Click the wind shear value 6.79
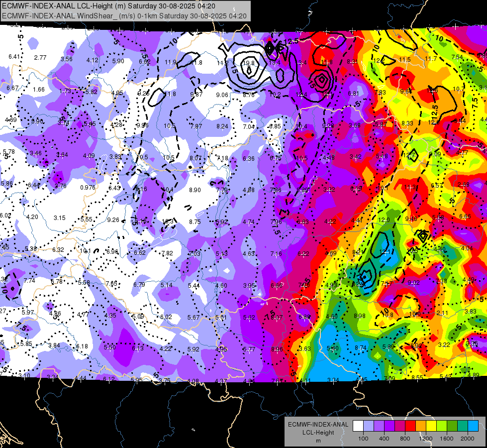 139,284
